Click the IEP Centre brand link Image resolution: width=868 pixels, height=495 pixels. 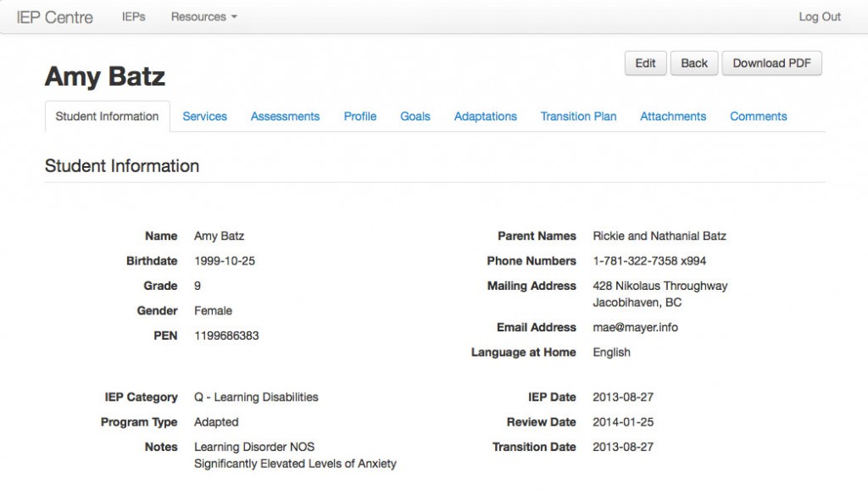pyautogui.click(x=55, y=17)
